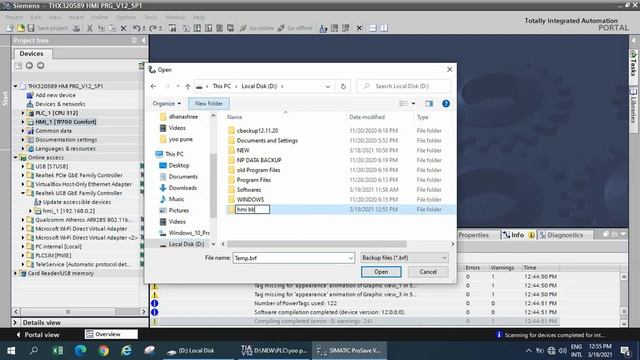Select Add new device item
Image resolution: width=640 pixels, height=360 pixels.
coord(55,95)
